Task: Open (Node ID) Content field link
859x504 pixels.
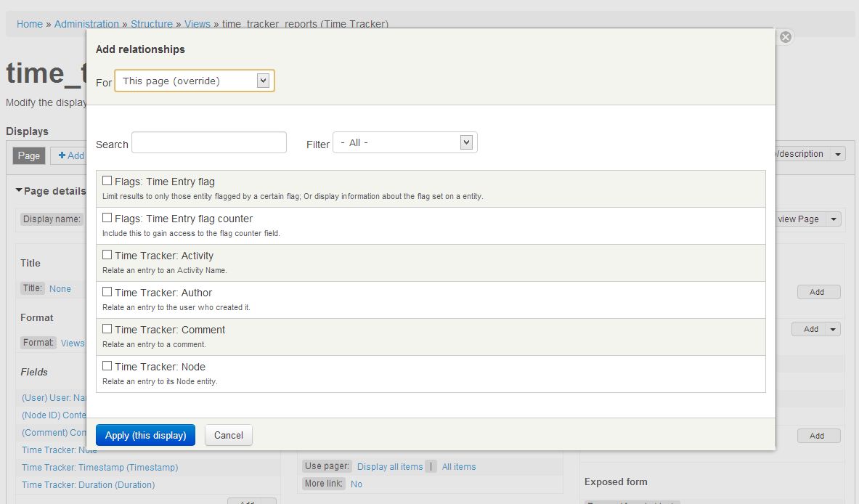Action: [x=54, y=415]
